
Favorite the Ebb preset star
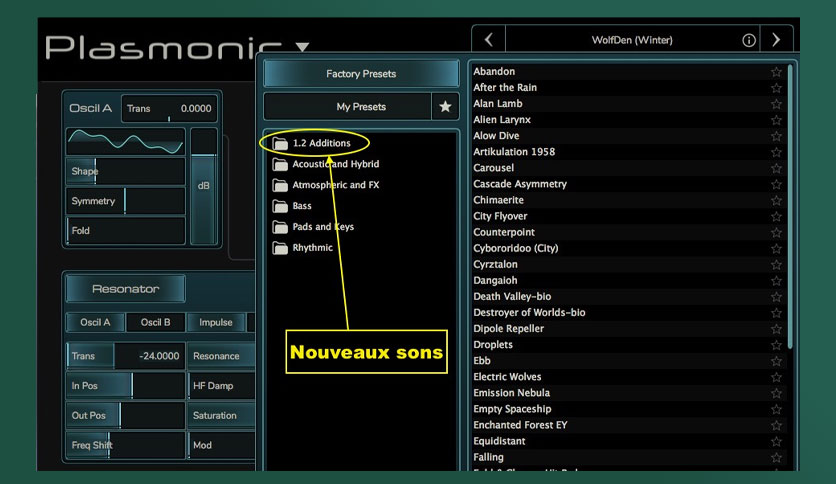(776, 361)
